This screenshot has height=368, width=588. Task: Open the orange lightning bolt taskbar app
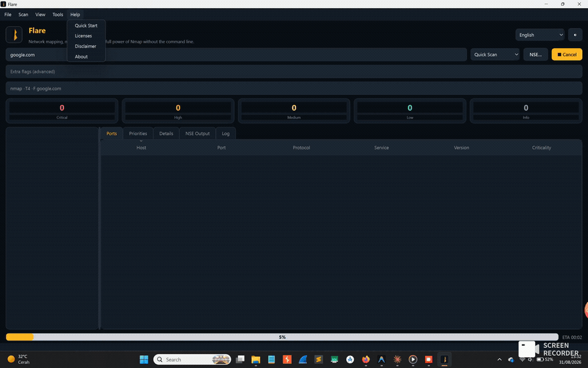pyautogui.click(x=287, y=359)
